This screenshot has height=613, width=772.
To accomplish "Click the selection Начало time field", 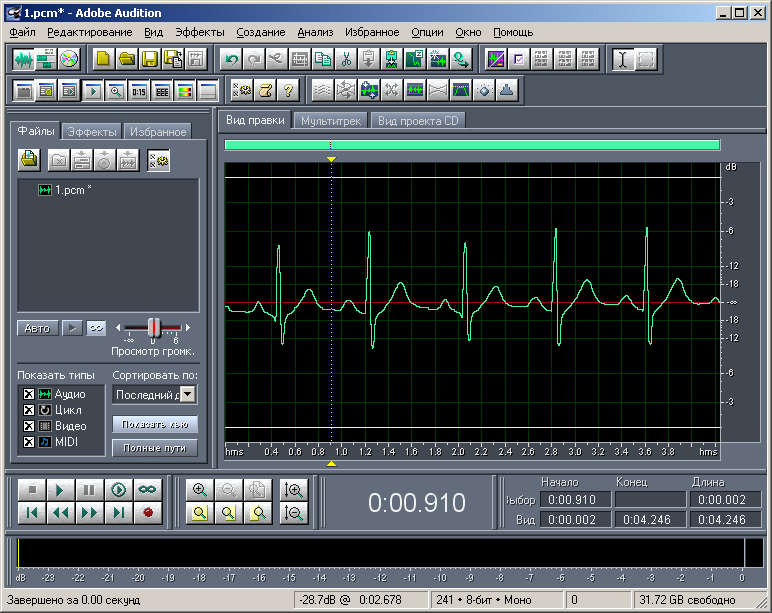I will (x=576, y=500).
